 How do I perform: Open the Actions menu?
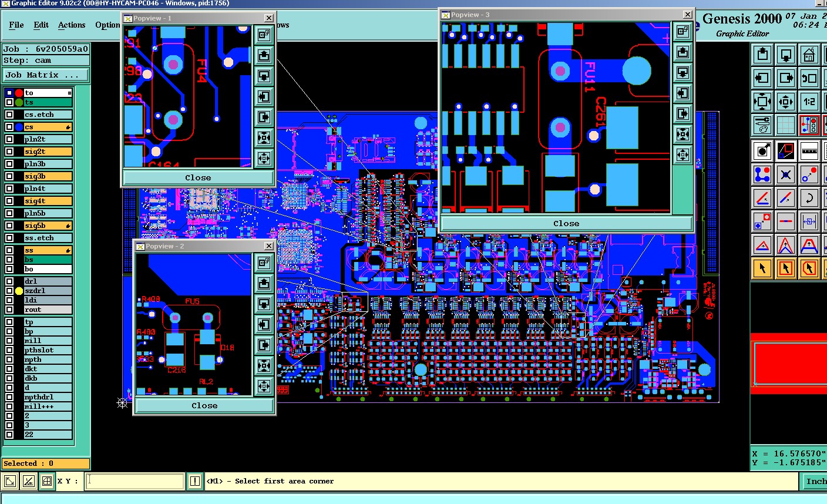tap(72, 25)
